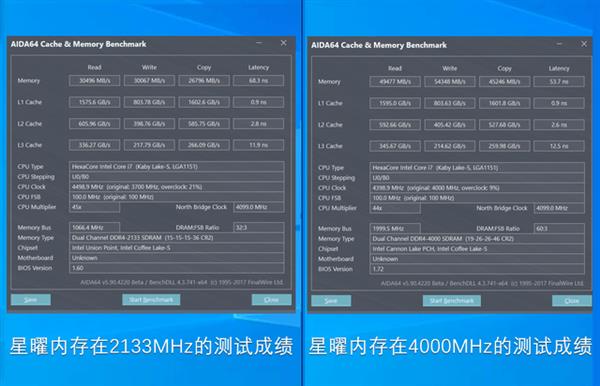Select the L3 Cache Copy value 266.09 GB/s

pos(204,145)
